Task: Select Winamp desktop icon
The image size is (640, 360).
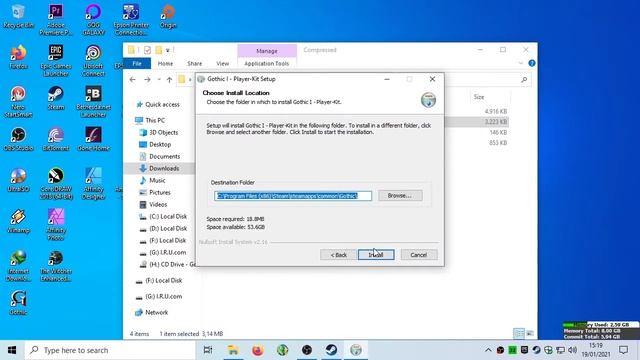Action: [18, 221]
